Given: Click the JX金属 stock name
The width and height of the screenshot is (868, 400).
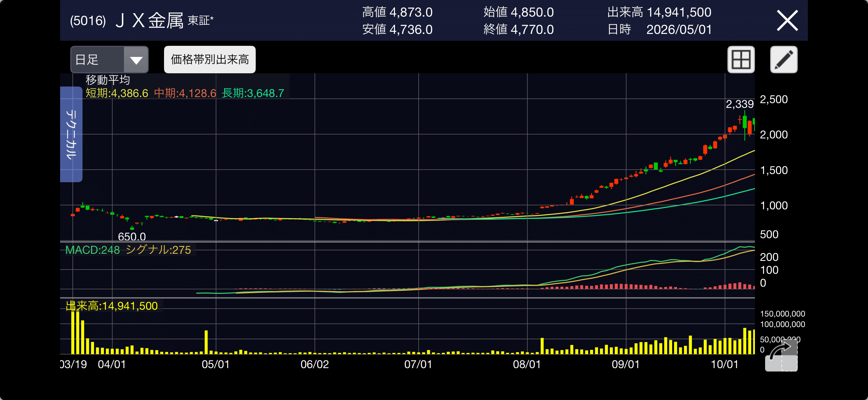Looking at the screenshot, I should tap(149, 21).
